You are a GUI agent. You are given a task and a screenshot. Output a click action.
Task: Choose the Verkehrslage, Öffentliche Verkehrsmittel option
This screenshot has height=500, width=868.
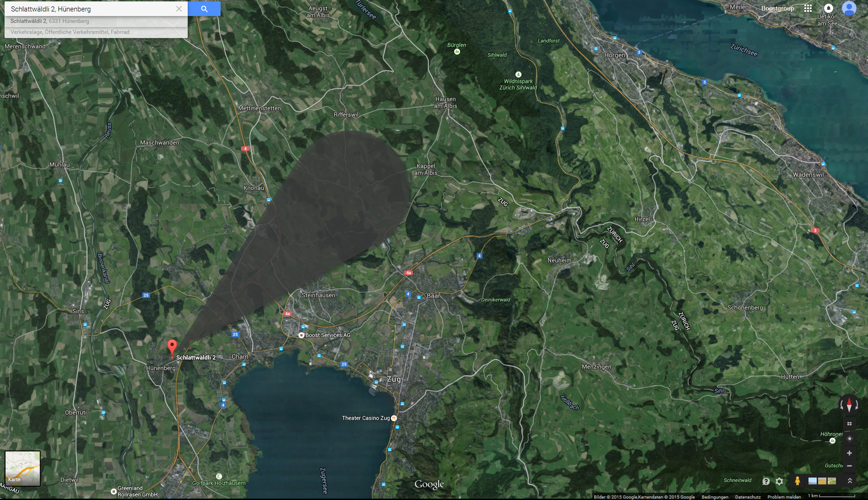[x=70, y=32]
